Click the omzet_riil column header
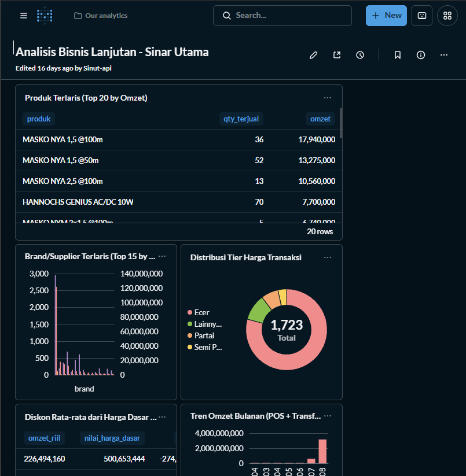Viewport: 466px width, 476px height. pyautogui.click(x=44, y=438)
